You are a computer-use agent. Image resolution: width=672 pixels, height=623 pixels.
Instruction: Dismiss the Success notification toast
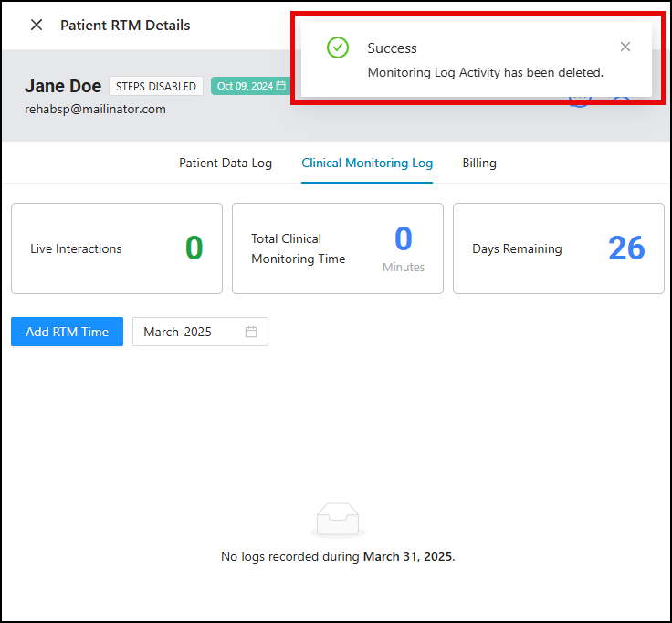tap(625, 47)
